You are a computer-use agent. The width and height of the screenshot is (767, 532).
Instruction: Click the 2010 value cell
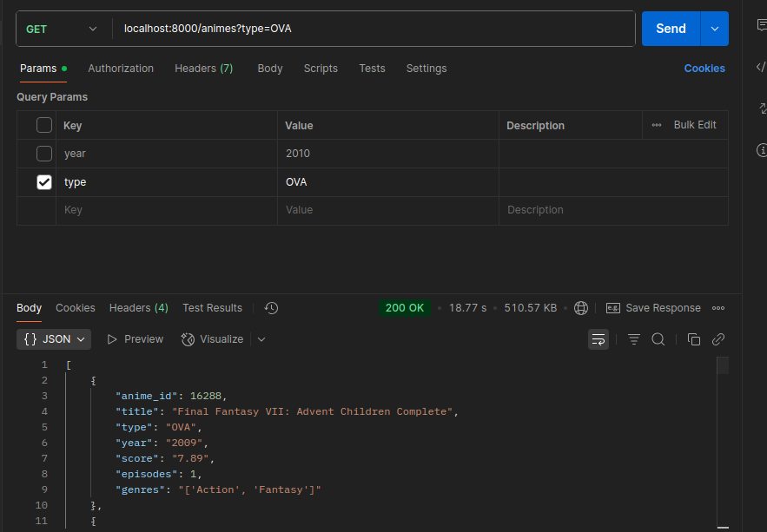(x=388, y=154)
